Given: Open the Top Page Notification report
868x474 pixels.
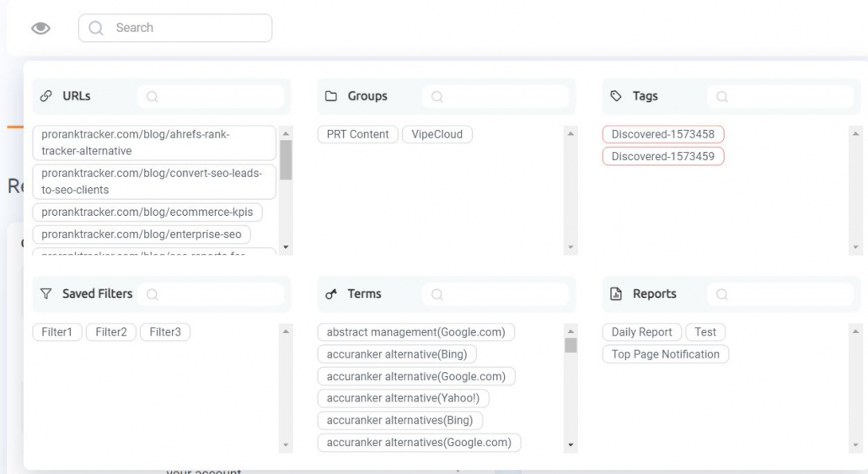Looking at the screenshot, I should click(x=666, y=354).
